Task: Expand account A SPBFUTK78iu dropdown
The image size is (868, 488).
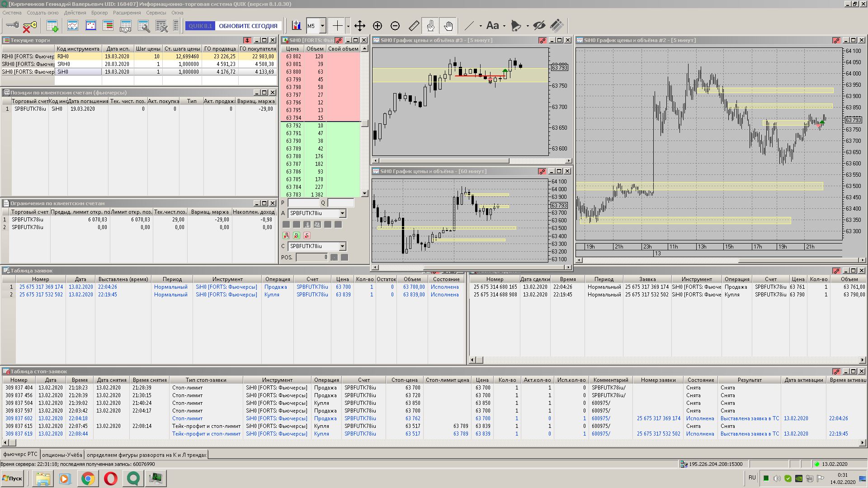Action: (x=342, y=213)
